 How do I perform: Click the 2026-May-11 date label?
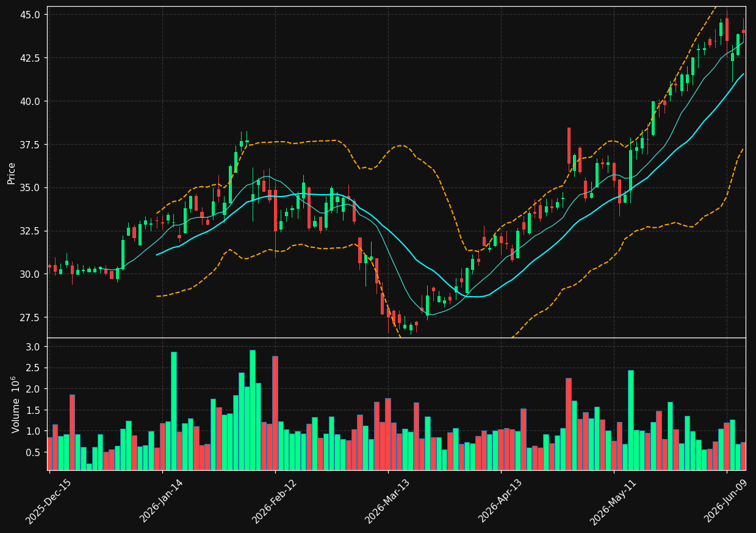coord(613,502)
